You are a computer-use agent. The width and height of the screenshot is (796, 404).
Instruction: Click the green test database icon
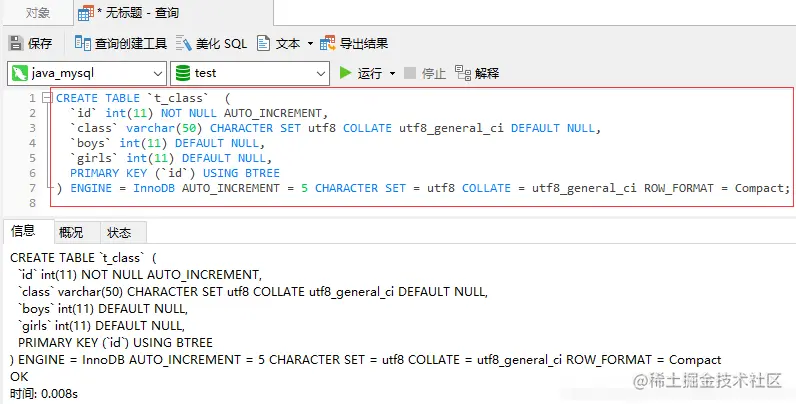183,73
